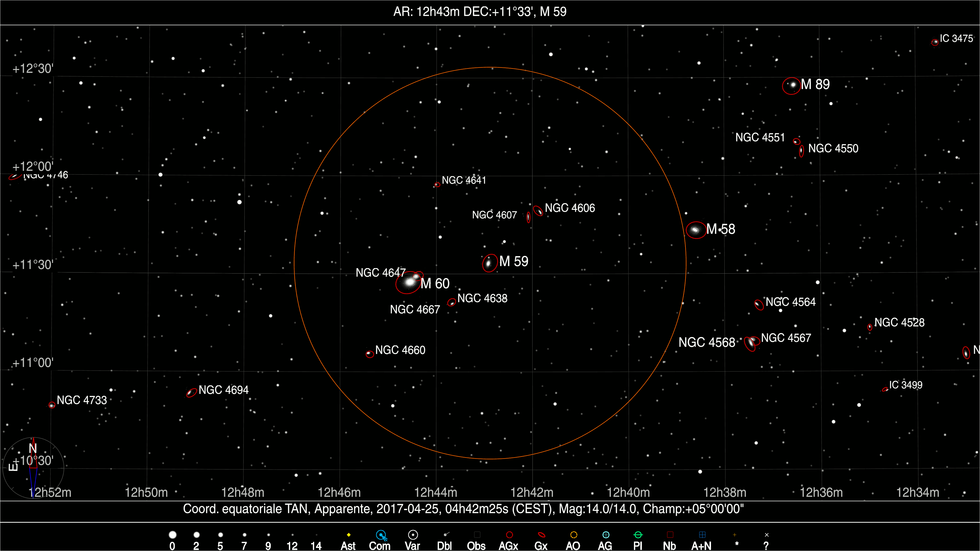
Task: Click the nebula (Nb) red square icon
Action: (670, 535)
